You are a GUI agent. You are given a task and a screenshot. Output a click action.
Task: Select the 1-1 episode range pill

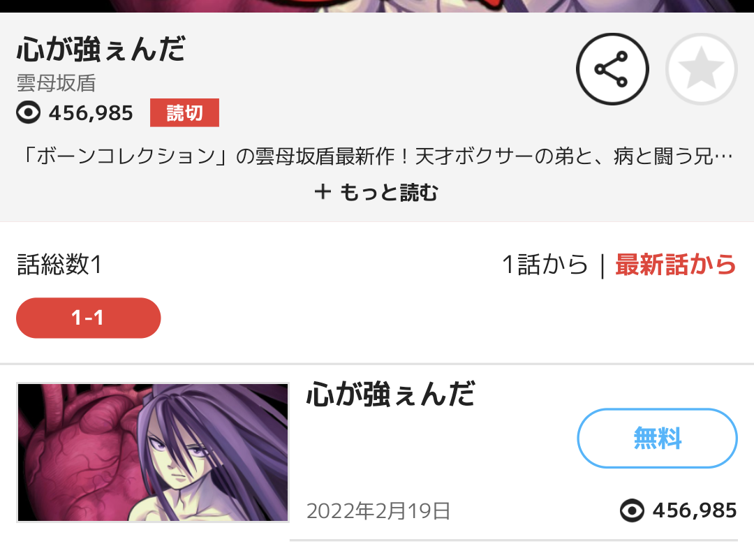(89, 318)
